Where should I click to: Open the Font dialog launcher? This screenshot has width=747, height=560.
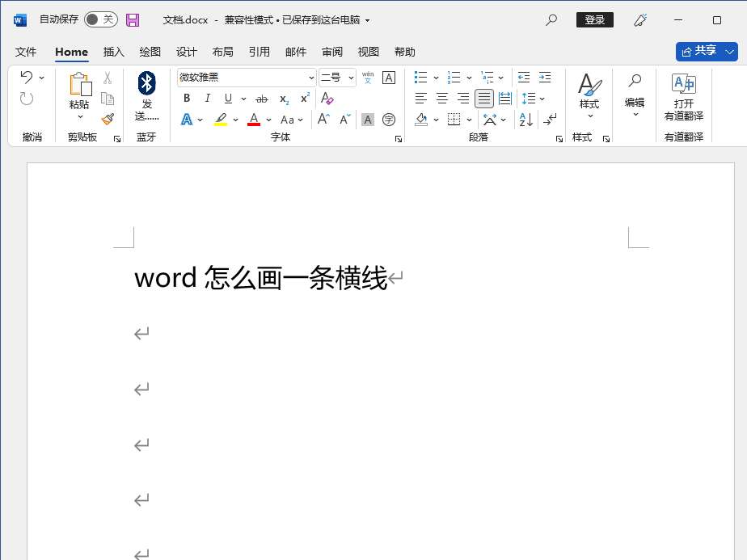(399, 138)
